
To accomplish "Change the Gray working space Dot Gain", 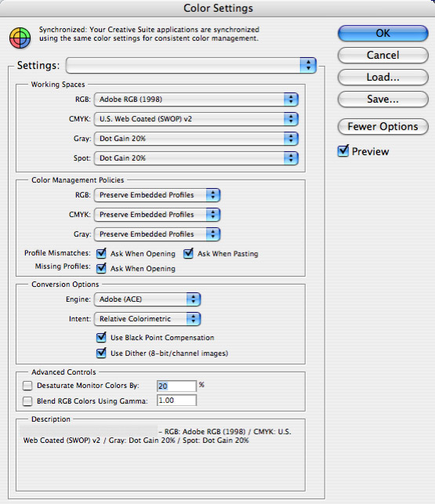I will 196,139.
